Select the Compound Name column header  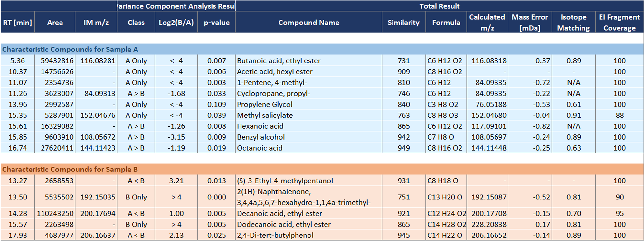click(308, 23)
